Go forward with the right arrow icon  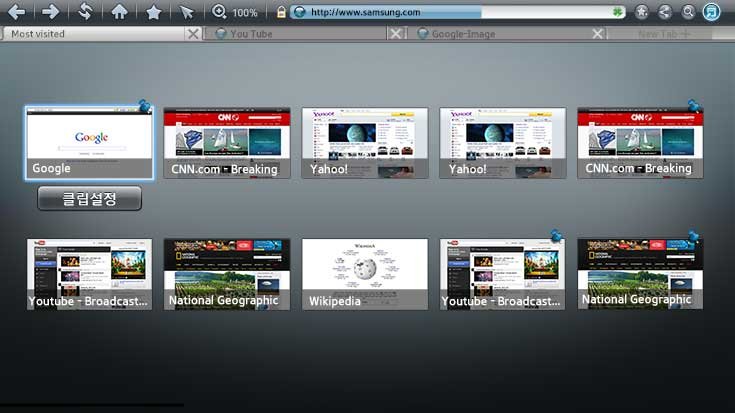(50, 12)
